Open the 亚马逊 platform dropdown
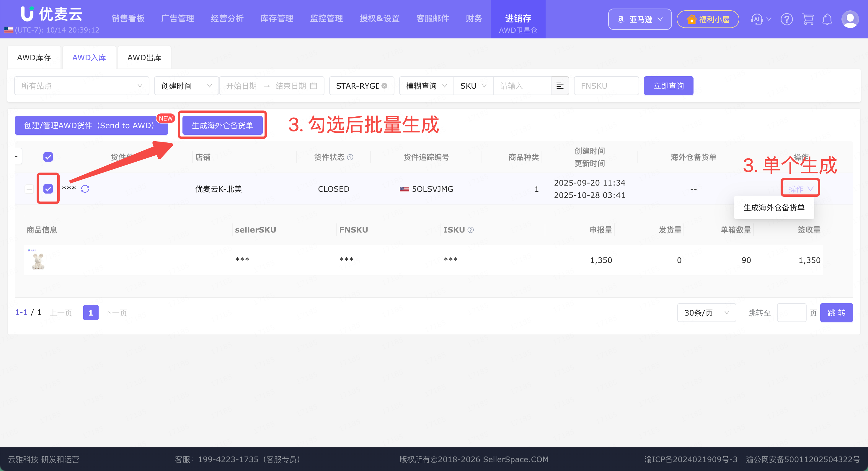Image resolution: width=868 pixels, height=471 pixels. (640, 19)
